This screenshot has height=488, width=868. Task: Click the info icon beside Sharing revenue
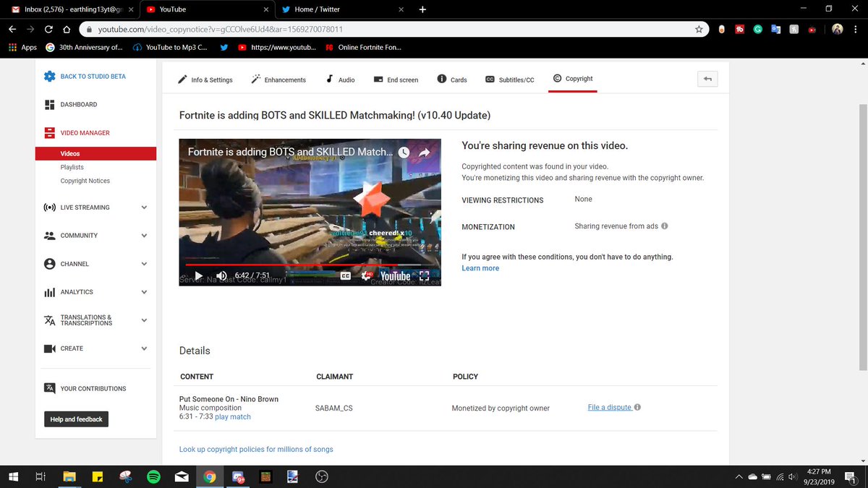coord(665,226)
